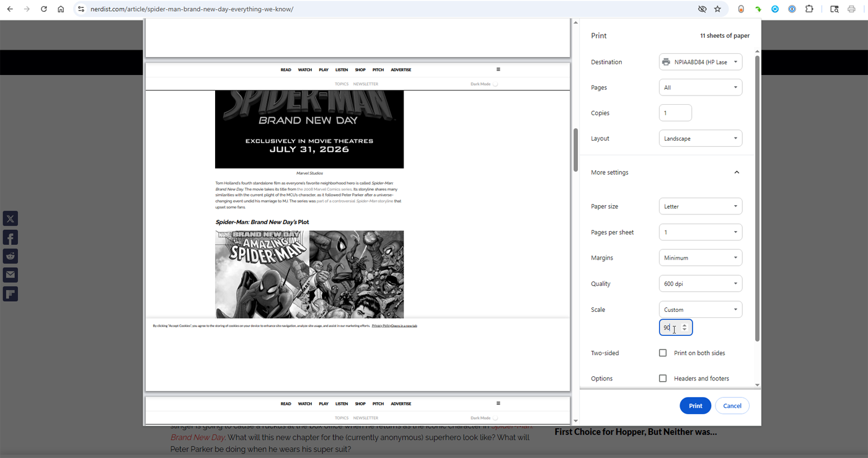
Task: Reload the page with the refresh icon
Action: coord(43,9)
